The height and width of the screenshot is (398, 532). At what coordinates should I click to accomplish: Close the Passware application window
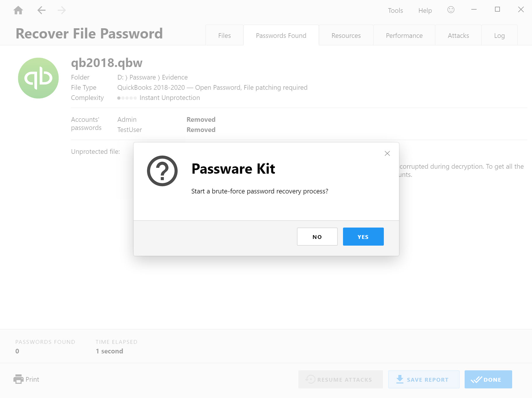coord(521,10)
